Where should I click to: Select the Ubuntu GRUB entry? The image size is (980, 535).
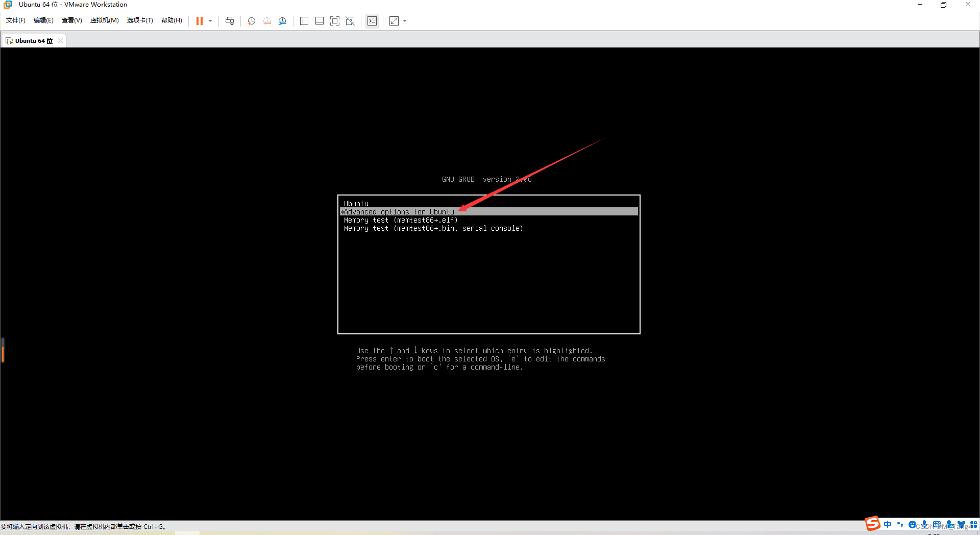[x=488, y=204]
